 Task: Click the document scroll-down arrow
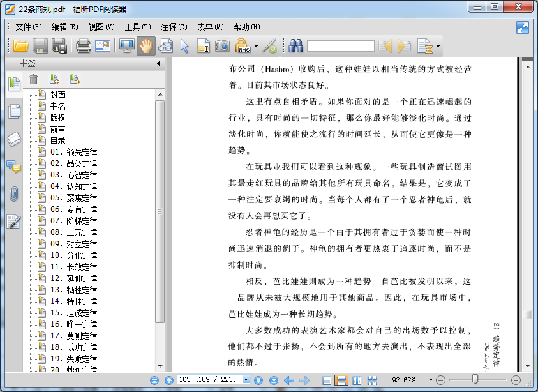(x=528, y=366)
